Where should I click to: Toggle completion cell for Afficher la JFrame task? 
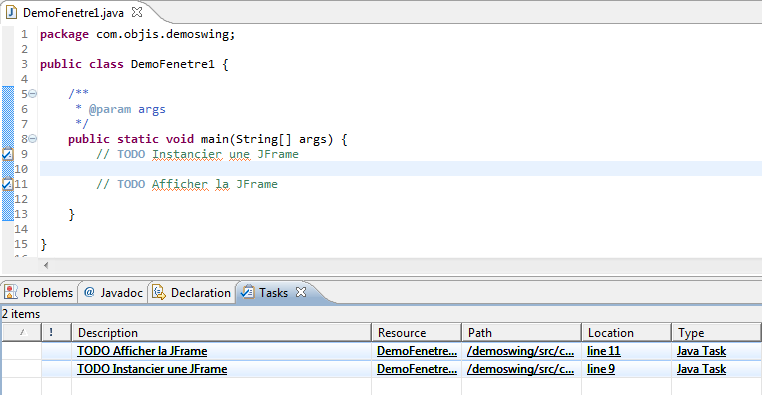coord(22,351)
